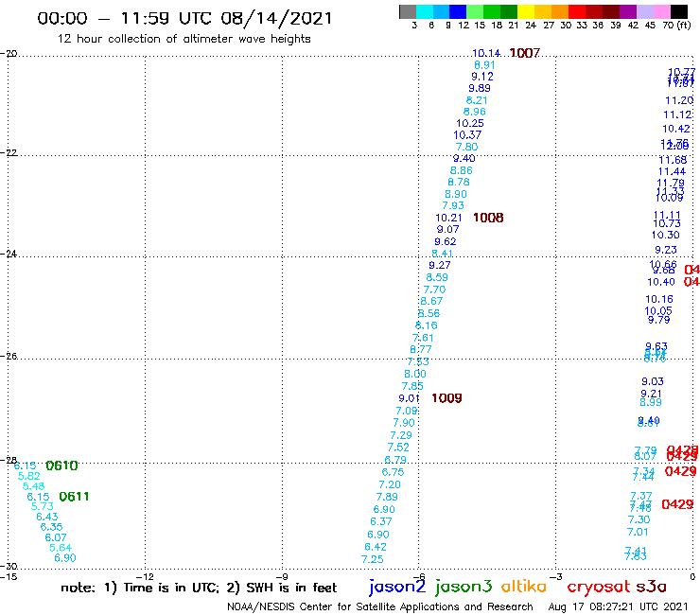Click the longitude axis label -12
Screen dimensions: 700x615
tap(146, 576)
